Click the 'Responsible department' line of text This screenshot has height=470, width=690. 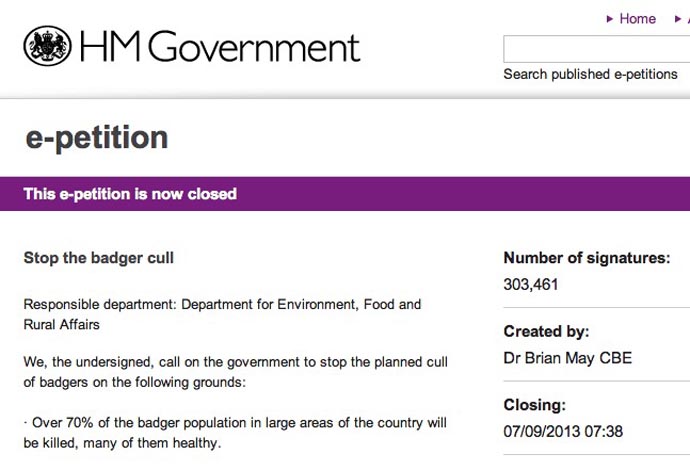click(222, 304)
